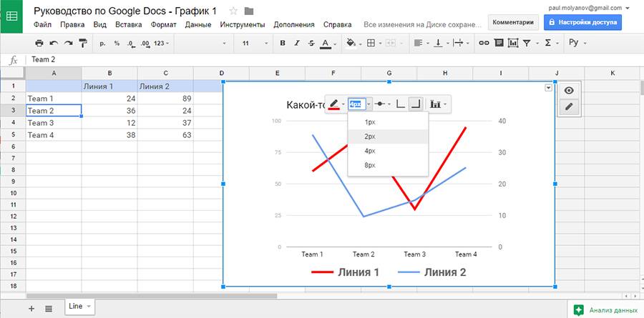
Task: Select the Line sheet tab
Action: click(x=79, y=306)
